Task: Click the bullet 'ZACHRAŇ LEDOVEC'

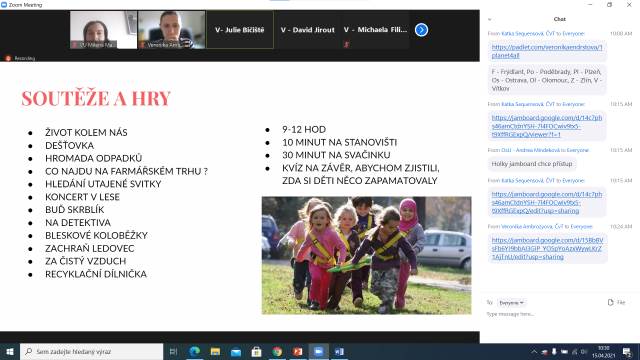Action: coord(89,248)
